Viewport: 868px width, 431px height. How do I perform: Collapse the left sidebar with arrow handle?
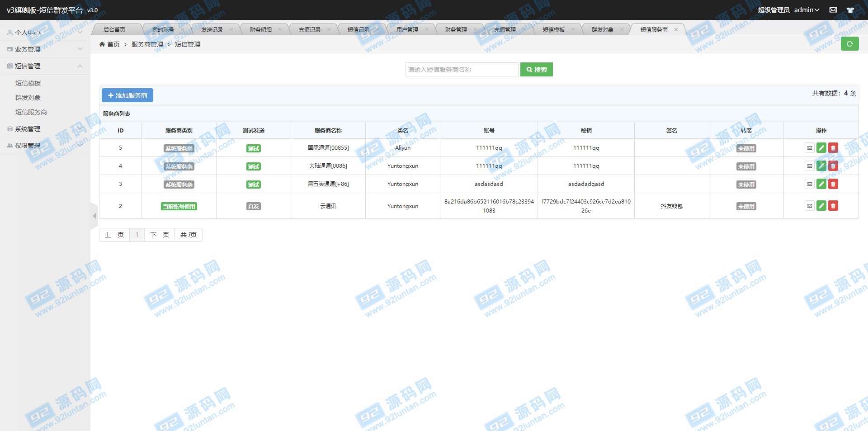(94, 216)
